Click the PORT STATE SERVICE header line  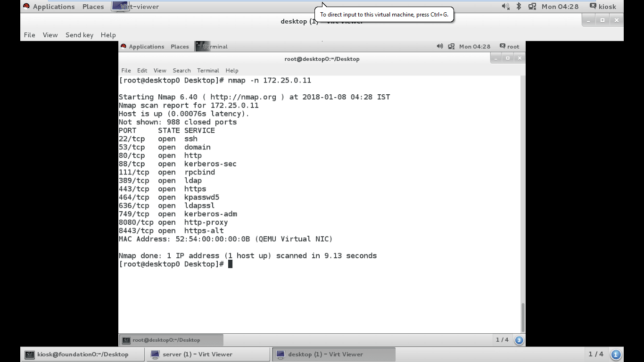pyautogui.click(x=167, y=131)
